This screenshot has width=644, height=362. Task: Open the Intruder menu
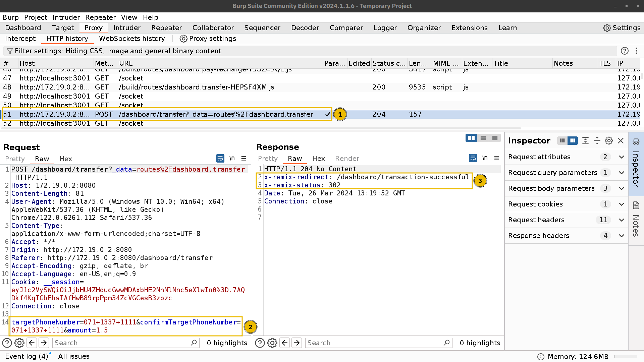66,17
